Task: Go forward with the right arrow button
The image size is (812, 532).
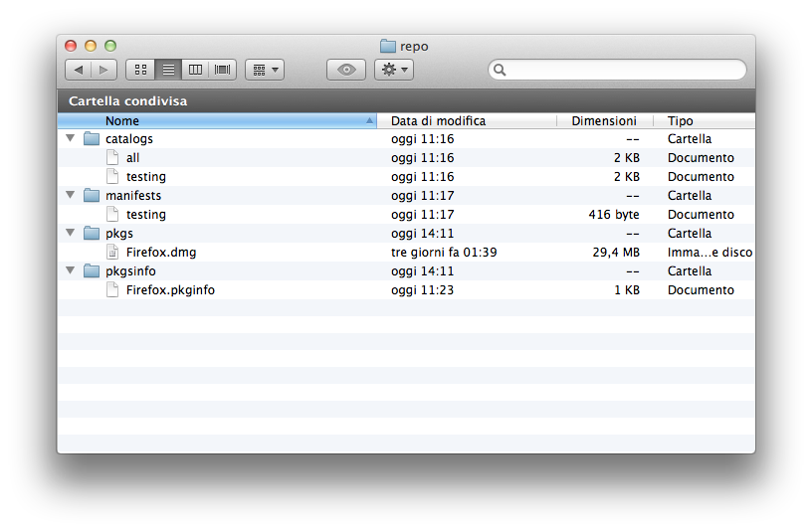Action: point(104,70)
